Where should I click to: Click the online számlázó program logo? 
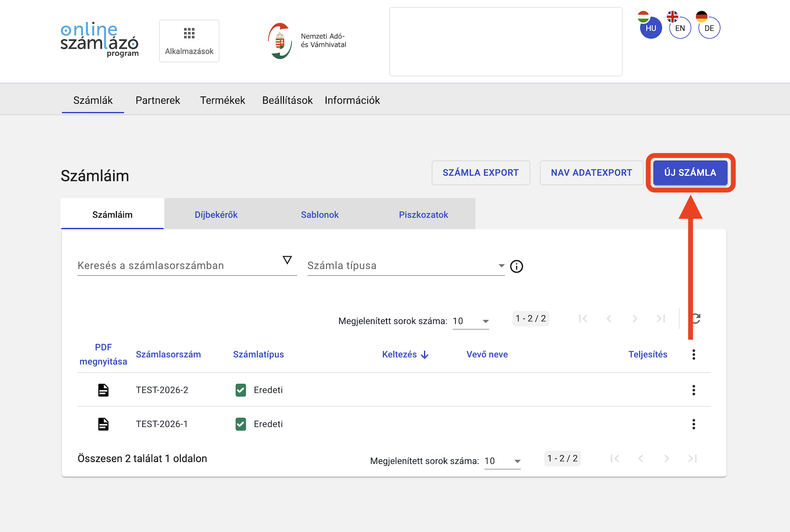pyautogui.click(x=100, y=40)
